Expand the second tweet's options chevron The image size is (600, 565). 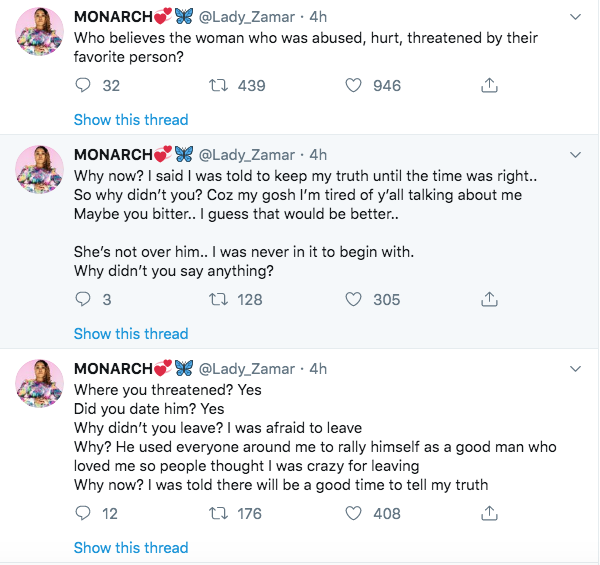pyautogui.click(x=575, y=155)
